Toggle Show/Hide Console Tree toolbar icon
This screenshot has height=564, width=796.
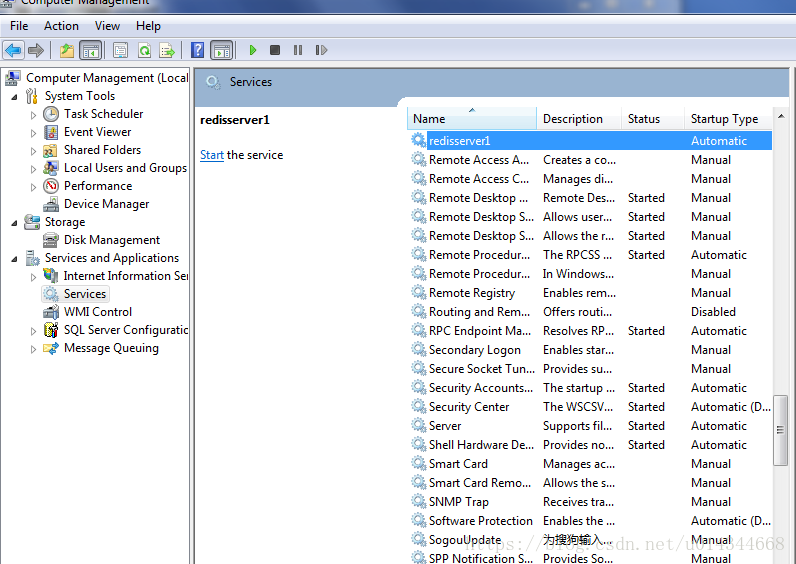click(x=91, y=50)
